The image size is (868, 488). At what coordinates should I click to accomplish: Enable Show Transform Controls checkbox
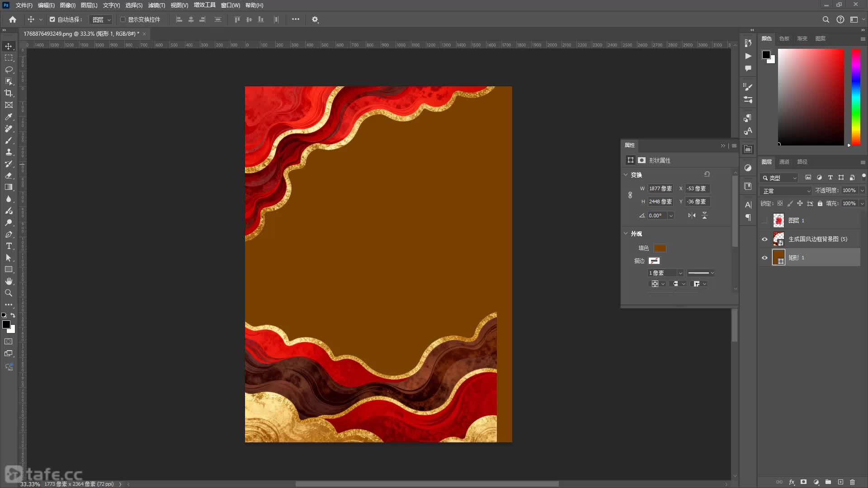click(x=123, y=19)
